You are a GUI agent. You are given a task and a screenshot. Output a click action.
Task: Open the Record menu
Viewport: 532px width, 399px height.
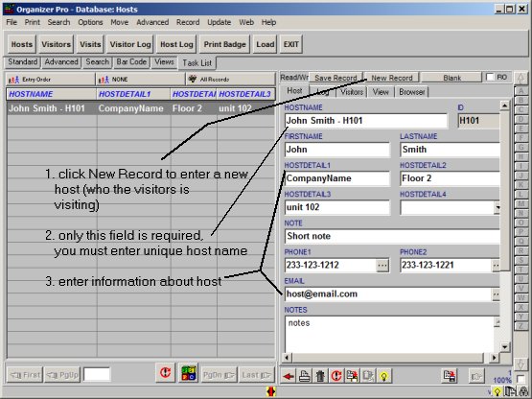pos(188,22)
